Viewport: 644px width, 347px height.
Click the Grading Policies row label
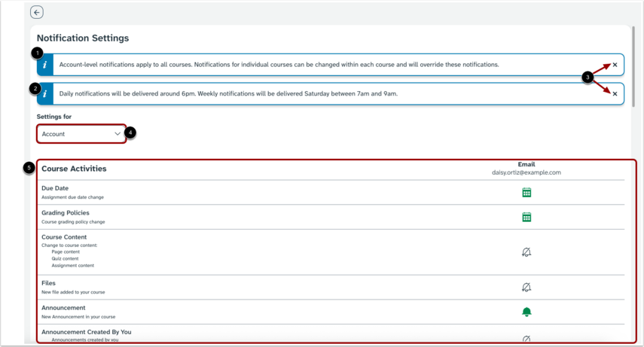[66, 213]
